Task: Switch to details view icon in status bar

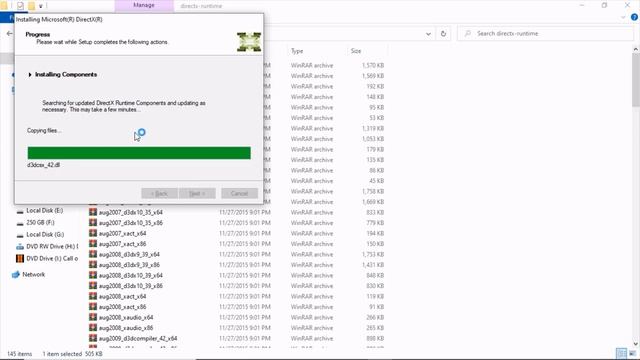Action: (621, 353)
